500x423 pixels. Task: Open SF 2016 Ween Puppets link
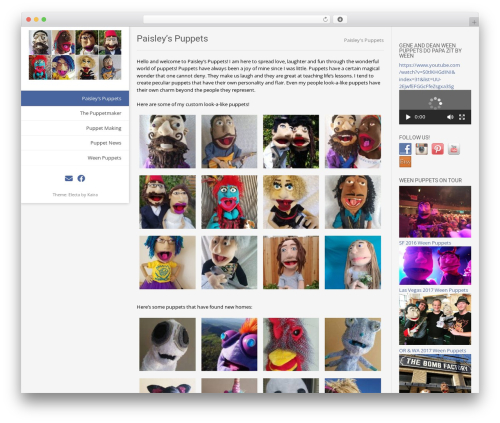[425, 243]
